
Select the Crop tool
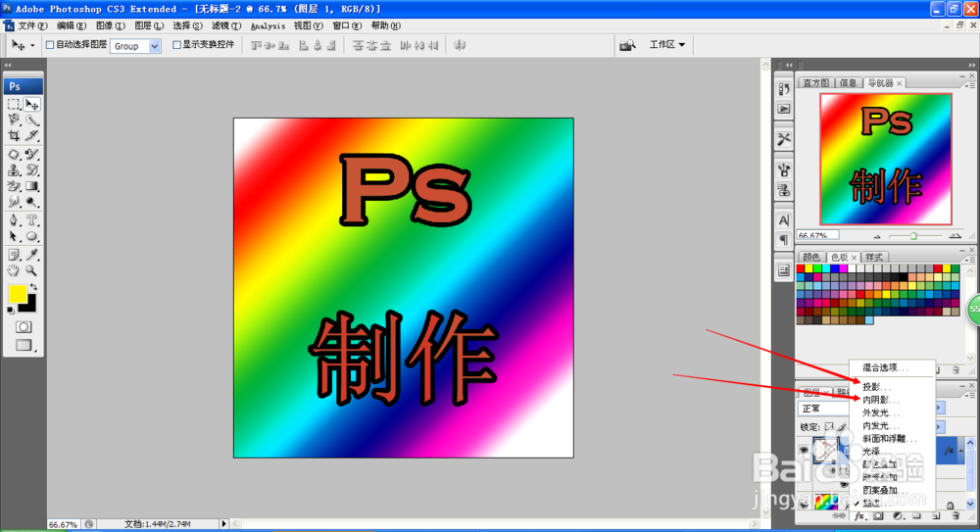tap(14, 135)
